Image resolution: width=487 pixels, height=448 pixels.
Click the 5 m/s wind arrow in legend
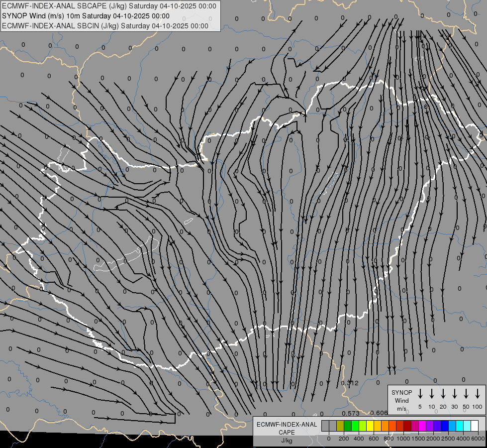click(x=420, y=394)
